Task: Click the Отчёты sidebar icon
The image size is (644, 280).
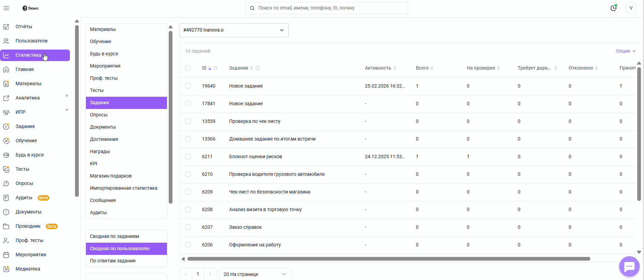Action: [x=6, y=26]
